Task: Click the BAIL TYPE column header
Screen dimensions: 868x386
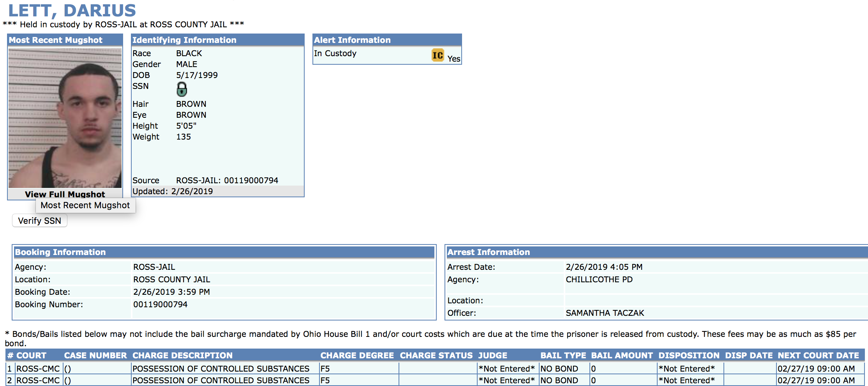Action: click(563, 355)
